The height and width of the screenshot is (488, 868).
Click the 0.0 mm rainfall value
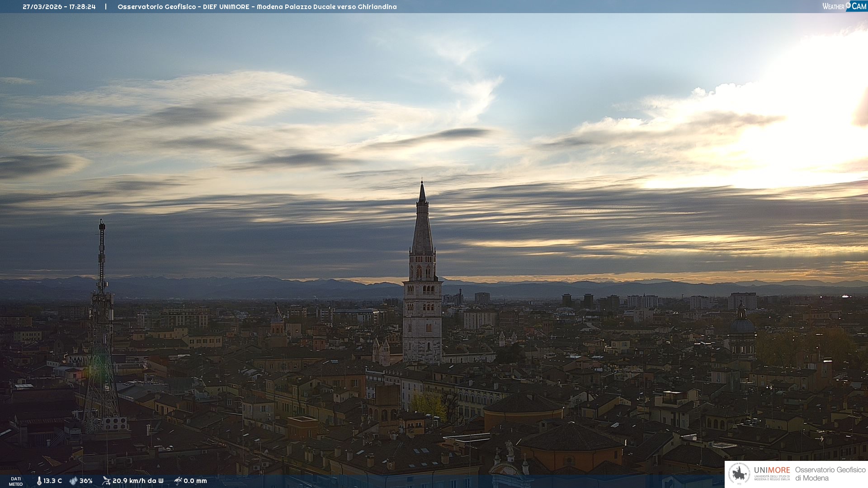[x=195, y=481]
